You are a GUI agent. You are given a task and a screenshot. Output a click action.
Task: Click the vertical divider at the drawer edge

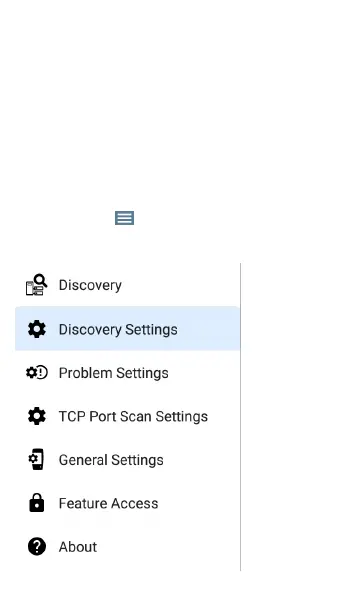pyautogui.click(x=240, y=416)
